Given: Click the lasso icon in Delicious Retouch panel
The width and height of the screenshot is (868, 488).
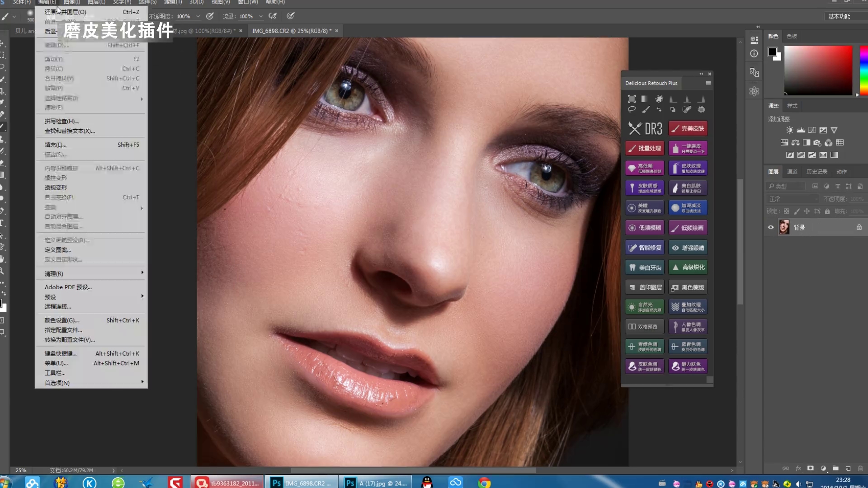Looking at the screenshot, I should 632,109.
